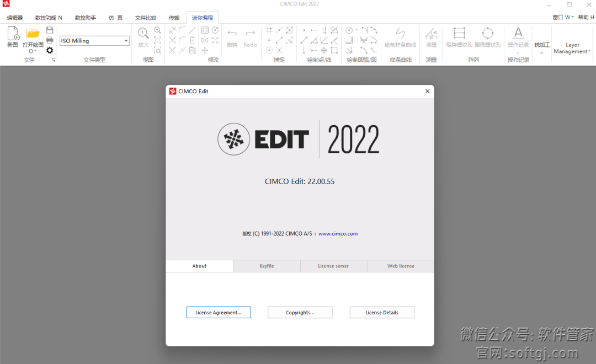This screenshot has height=364, width=596.
Task: Select the scale expanding-arrows icon in 修改
Action: tap(215, 40)
